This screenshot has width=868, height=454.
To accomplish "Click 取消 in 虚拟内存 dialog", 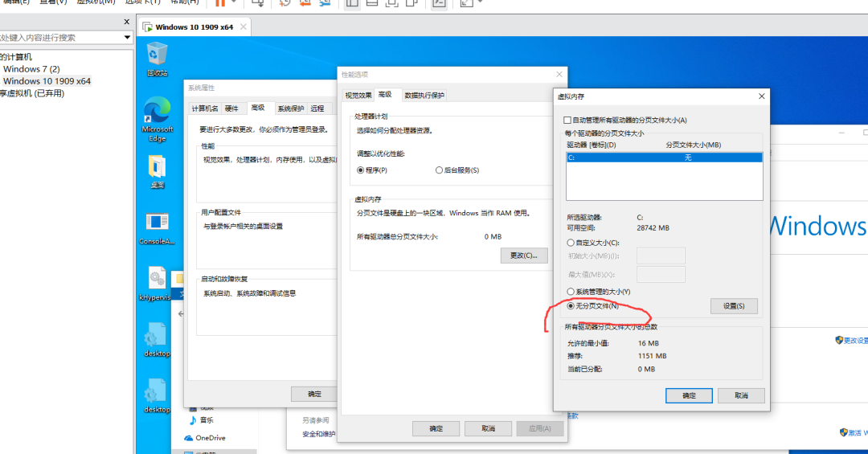I will 741,395.
